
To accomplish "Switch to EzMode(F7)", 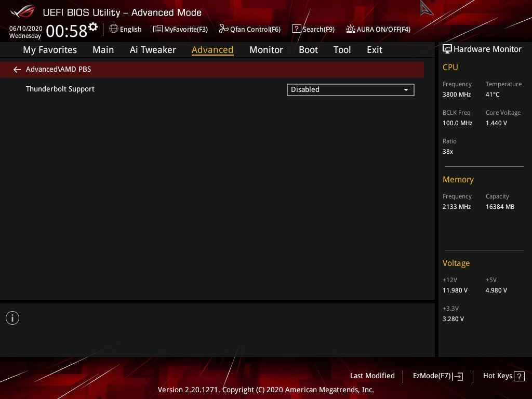I will click(x=438, y=376).
